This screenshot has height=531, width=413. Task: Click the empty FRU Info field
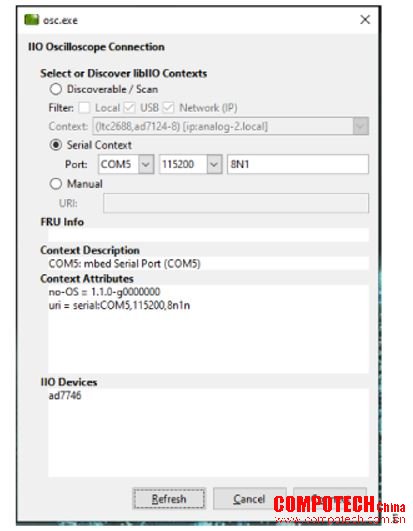208,235
